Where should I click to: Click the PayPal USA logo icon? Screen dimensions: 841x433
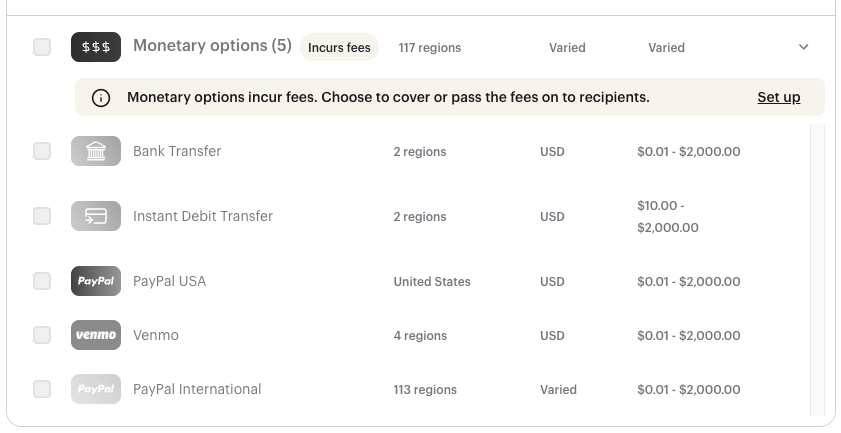[96, 281]
